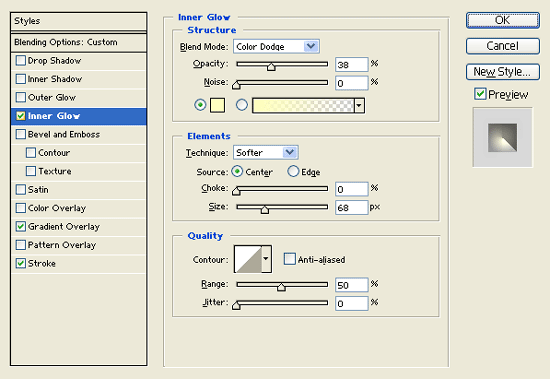Click the Noise slider handle
Screen dimensions: 550x379
pyautogui.click(x=236, y=85)
